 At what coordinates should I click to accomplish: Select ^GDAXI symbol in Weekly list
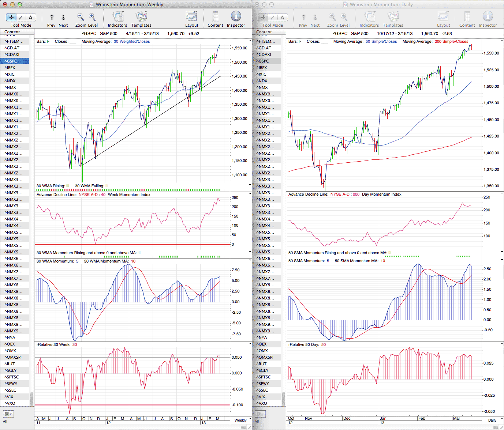(x=15, y=54)
